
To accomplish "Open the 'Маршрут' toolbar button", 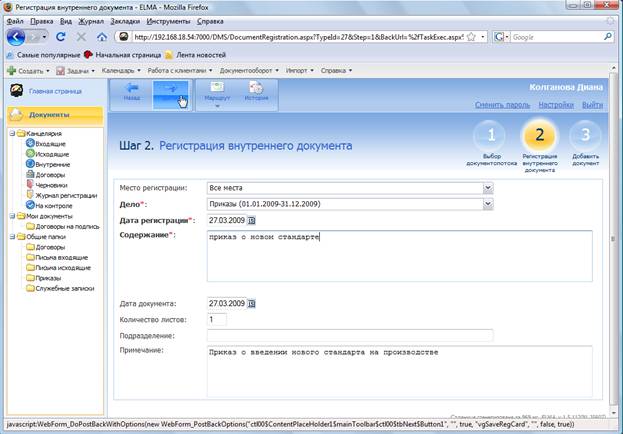I will [x=217, y=95].
